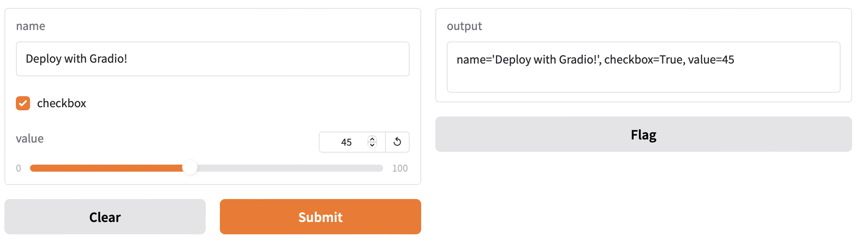Image resolution: width=868 pixels, height=248 pixels.
Task: Click the "checkbox" label text
Action: pos(61,103)
